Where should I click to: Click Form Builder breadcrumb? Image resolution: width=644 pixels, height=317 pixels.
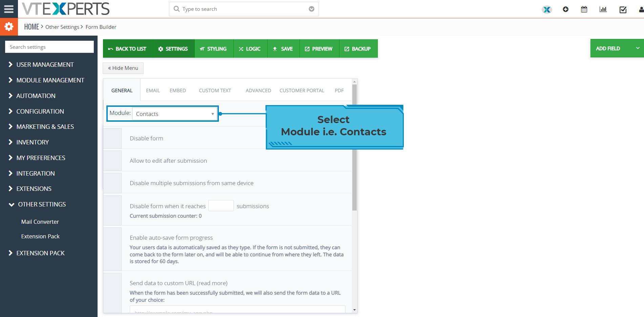(x=101, y=27)
